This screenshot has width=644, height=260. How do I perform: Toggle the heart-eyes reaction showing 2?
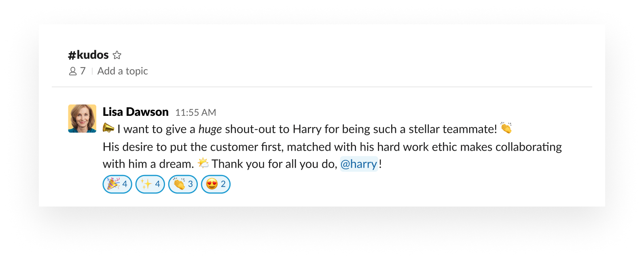click(x=216, y=184)
